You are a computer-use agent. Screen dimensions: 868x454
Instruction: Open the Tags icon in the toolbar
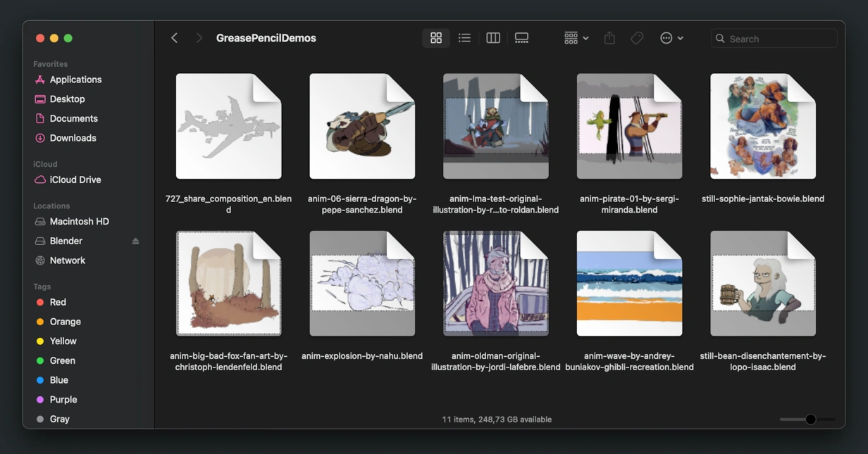636,38
